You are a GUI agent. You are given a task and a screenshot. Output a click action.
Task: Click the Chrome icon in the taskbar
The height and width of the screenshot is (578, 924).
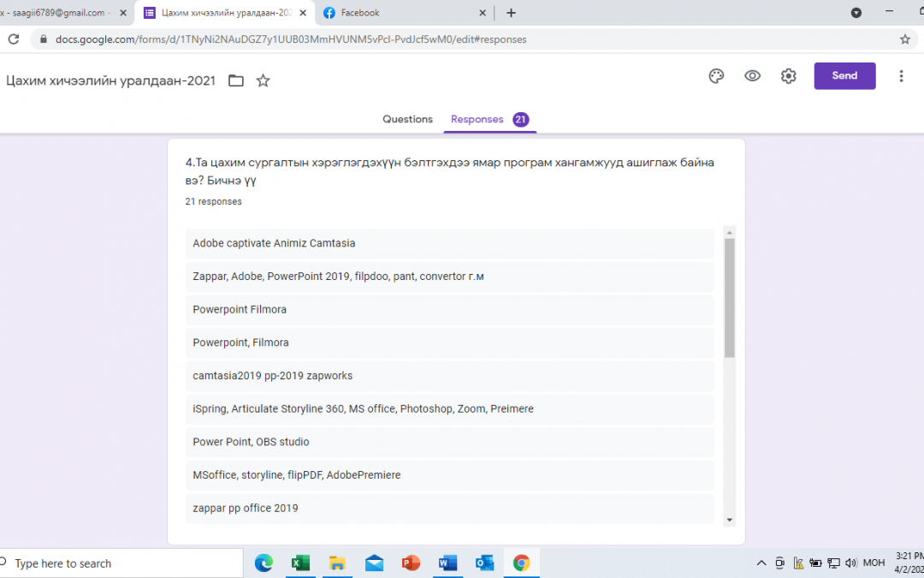[x=521, y=563]
